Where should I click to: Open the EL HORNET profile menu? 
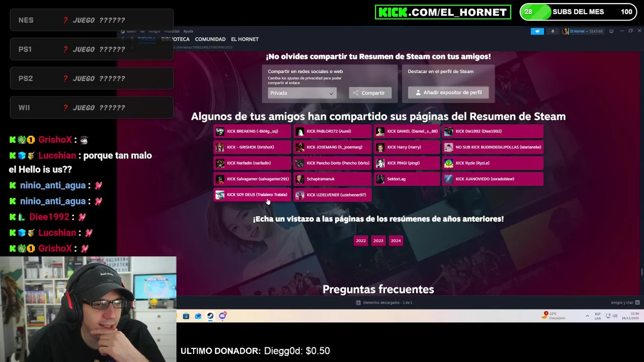[245, 39]
